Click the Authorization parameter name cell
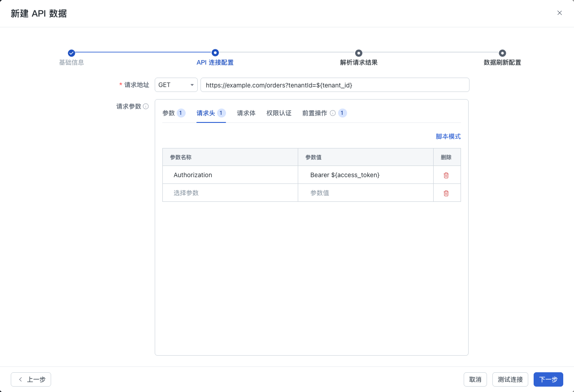 (230, 175)
